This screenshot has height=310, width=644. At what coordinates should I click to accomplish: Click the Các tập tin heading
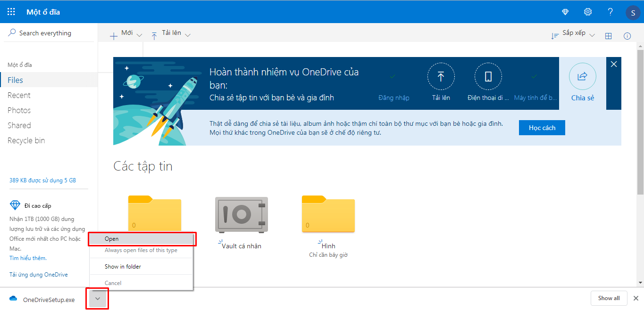coord(143,166)
